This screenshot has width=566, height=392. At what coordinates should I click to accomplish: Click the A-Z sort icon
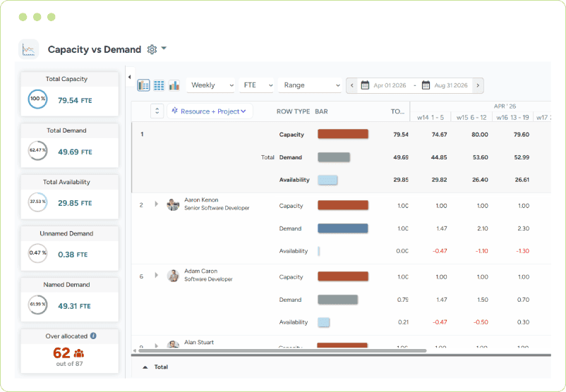pos(175,111)
